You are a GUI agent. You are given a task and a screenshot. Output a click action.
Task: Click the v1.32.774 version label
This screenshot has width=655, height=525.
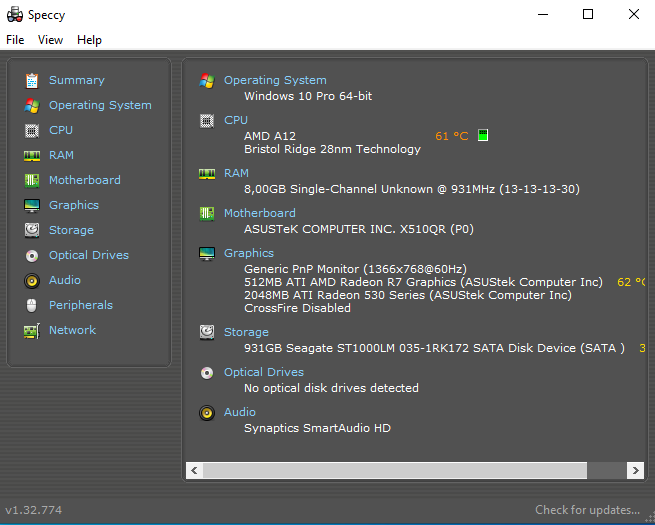33,510
